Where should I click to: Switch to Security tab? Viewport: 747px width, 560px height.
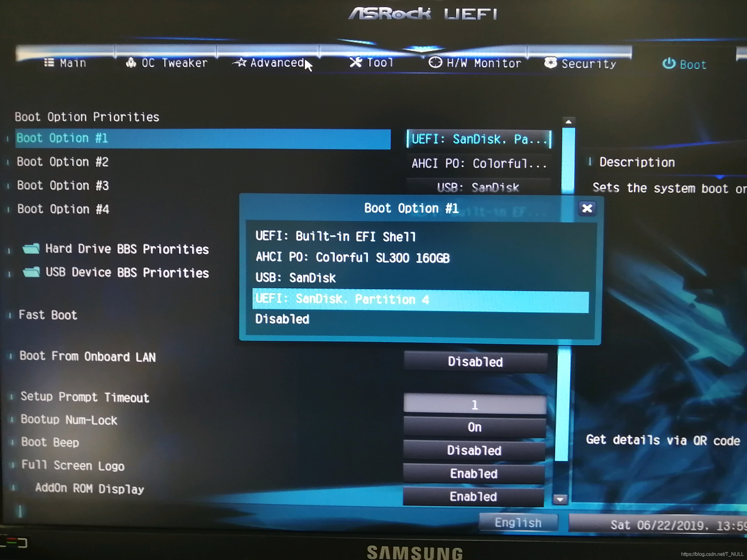point(580,63)
